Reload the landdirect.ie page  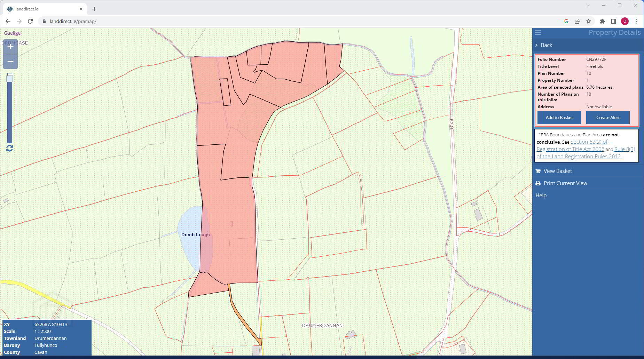pyautogui.click(x=30, y=21)
